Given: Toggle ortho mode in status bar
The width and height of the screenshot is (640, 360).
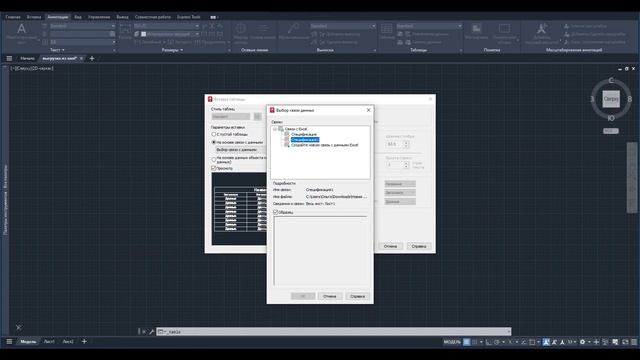Looking at the screenshot, I should point(489,342).
